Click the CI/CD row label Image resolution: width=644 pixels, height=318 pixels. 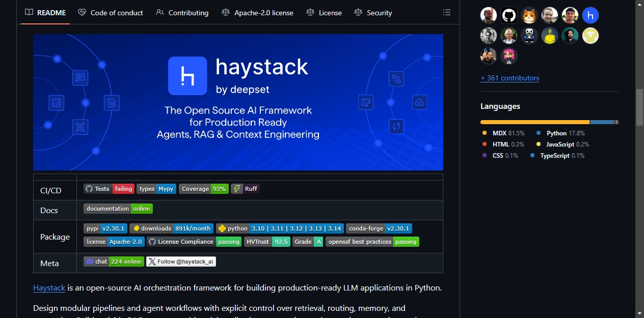[50, 190]
